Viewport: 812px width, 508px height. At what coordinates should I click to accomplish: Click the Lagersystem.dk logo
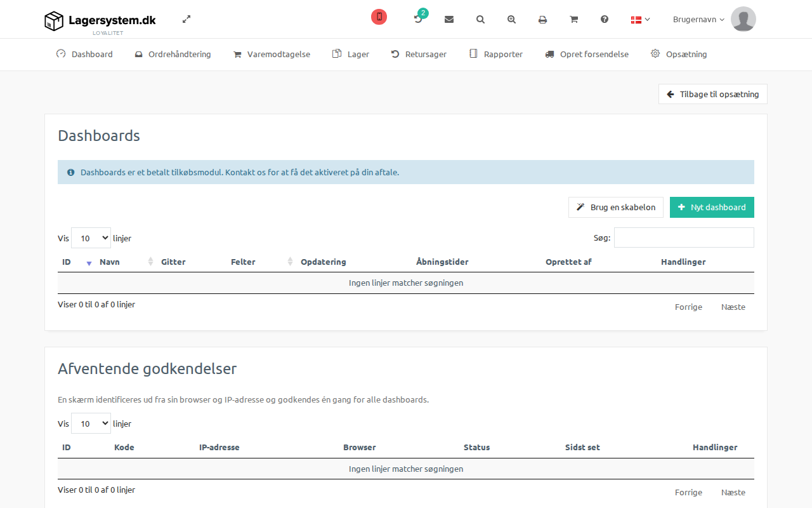click(100, 22)
